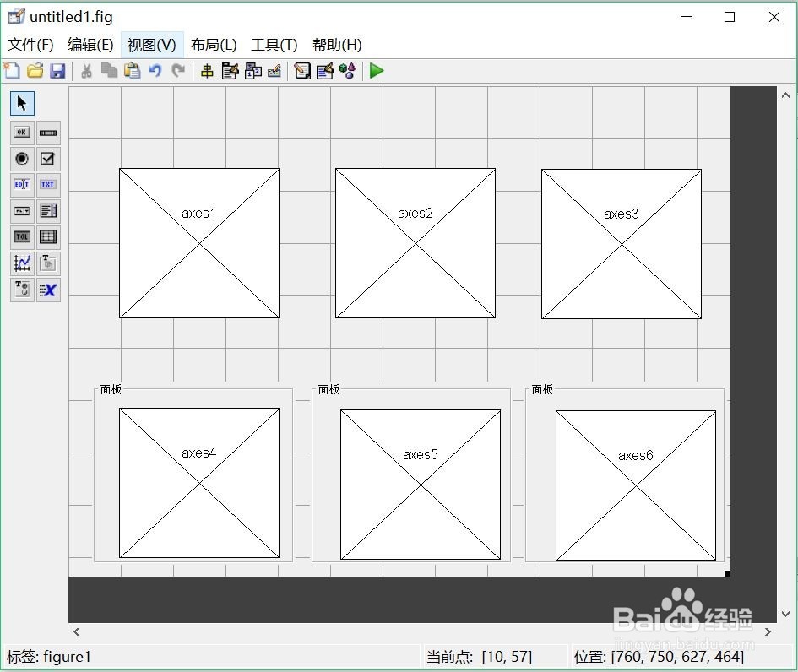
Task: Open the 文件(F) menu
Action: tap(30, 45)
